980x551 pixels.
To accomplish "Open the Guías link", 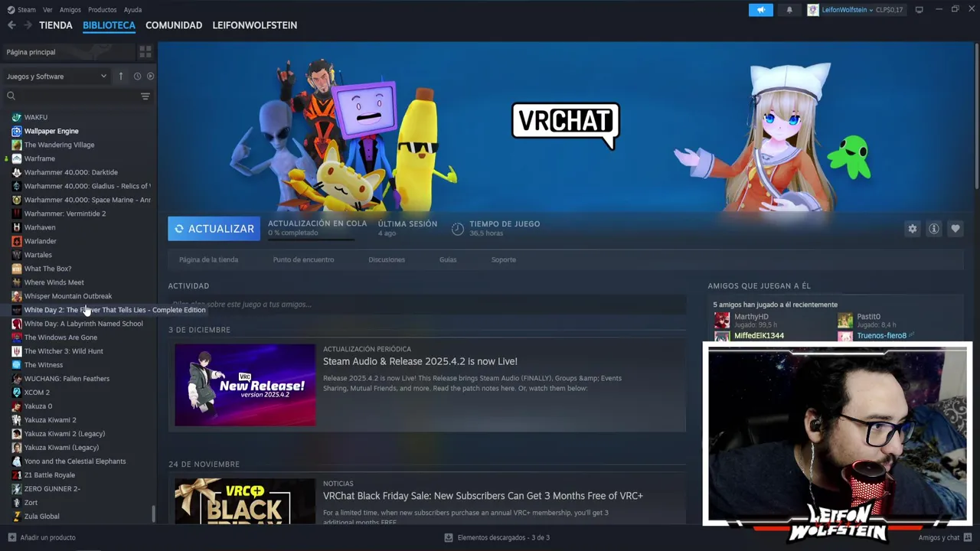I will 448,259.
